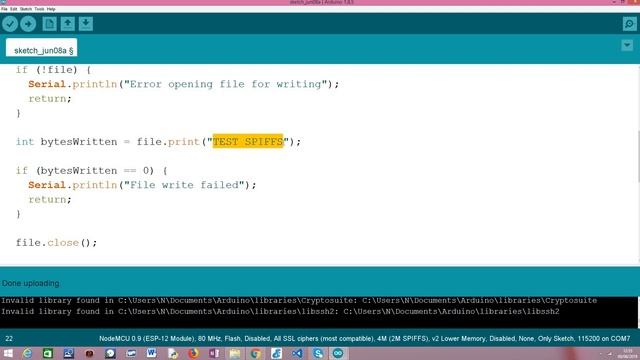Click on file.close(); line
The image size is (640, 360).
57,242
